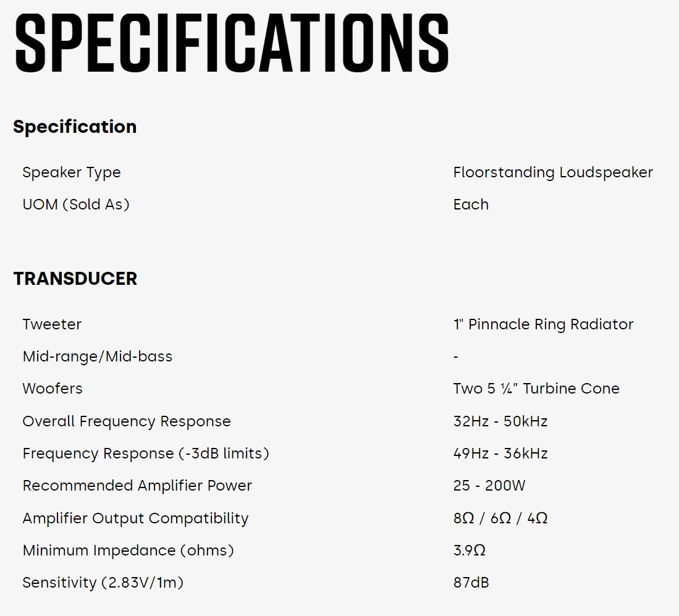Select the Recommended Amplifier Power label
This screenshot has height=616, width=679.
(x=137, y=486)
